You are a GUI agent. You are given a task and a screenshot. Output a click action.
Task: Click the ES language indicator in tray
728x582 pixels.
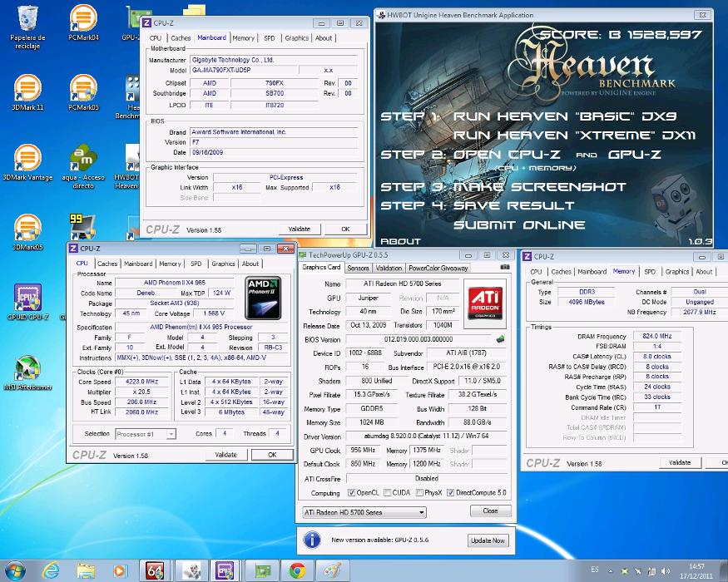coord(595,570)
